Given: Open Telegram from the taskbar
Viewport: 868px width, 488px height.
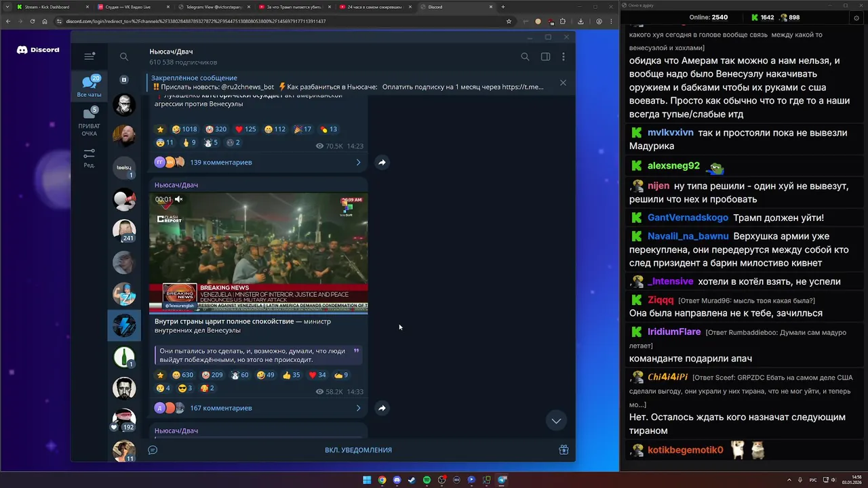Looking at the screenshot, I should 502,480.
